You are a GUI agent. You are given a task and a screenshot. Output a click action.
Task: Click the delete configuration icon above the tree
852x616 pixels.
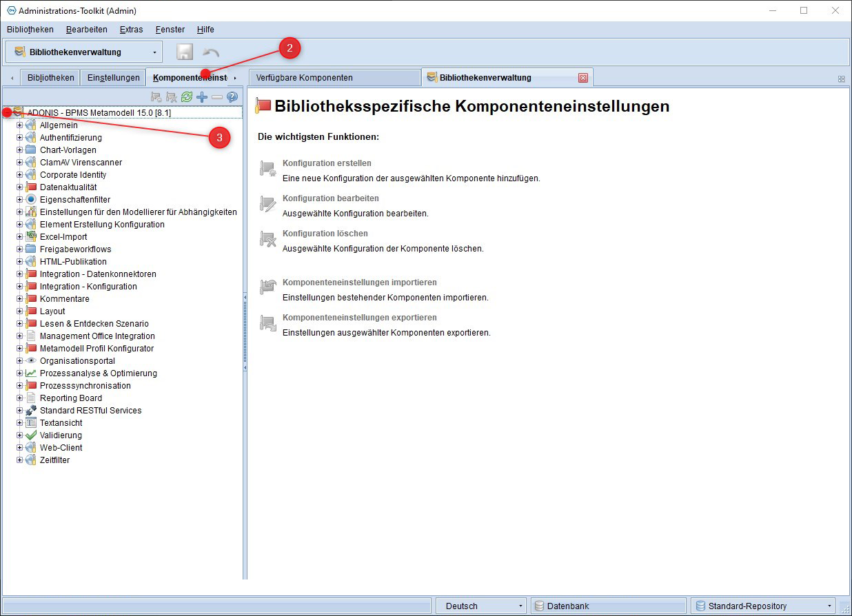(x=172, y=97)
